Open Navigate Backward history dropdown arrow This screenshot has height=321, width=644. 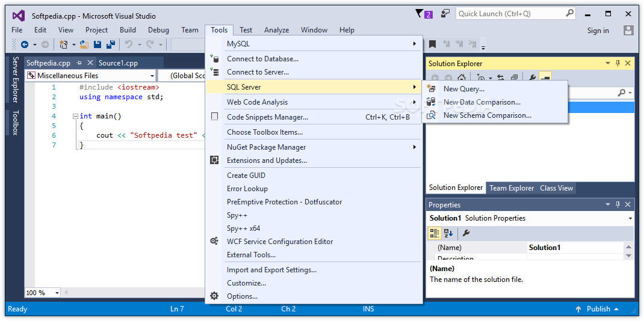click(x=35, y=44)
